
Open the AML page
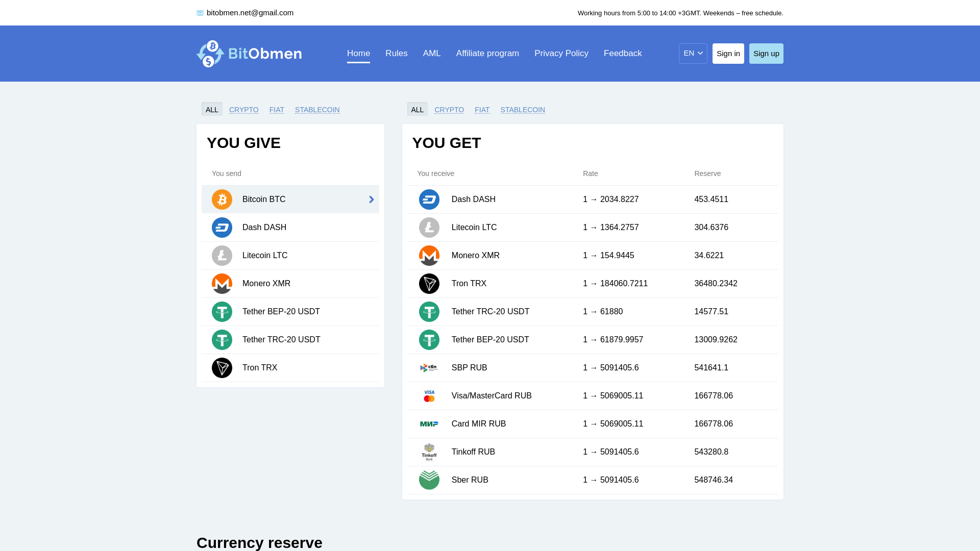(x=432, y=54)
